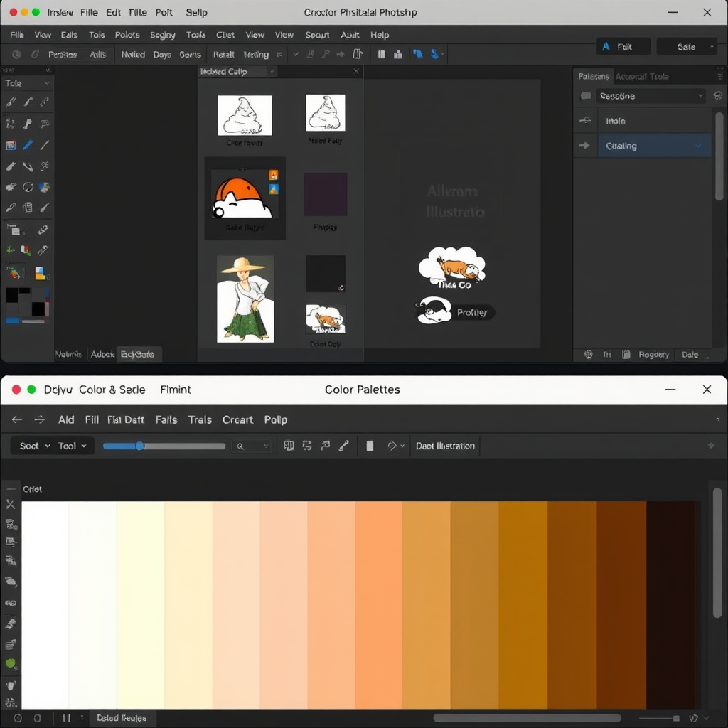Switch to the BckGals bottom tab
Viewport: 728px width, 728px height.
(x=138, y=354)
